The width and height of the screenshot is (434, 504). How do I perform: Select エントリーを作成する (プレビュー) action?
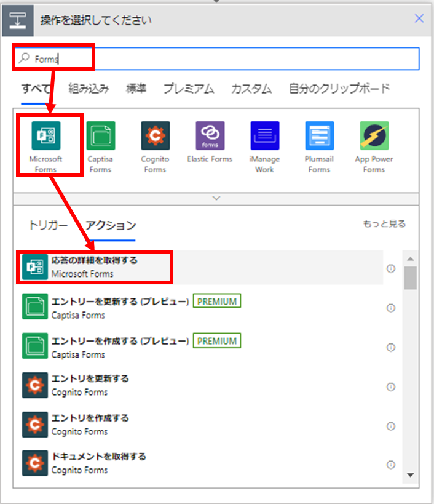tap(199, 347)
